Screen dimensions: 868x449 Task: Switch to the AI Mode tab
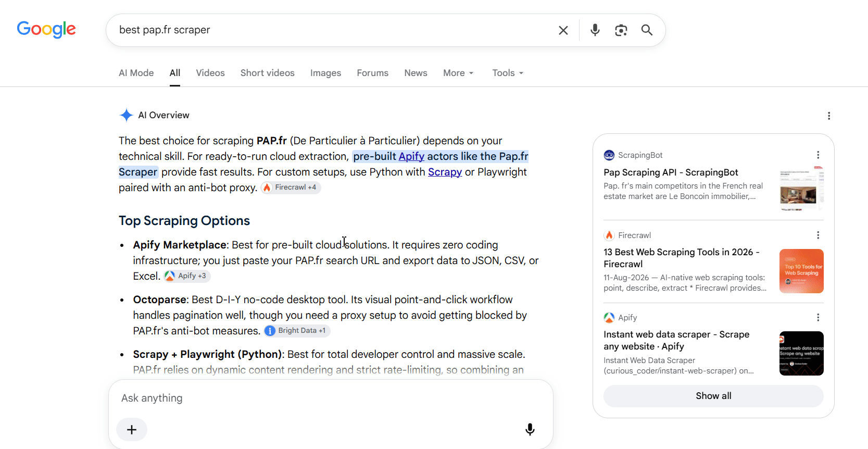tap(136, 73)
